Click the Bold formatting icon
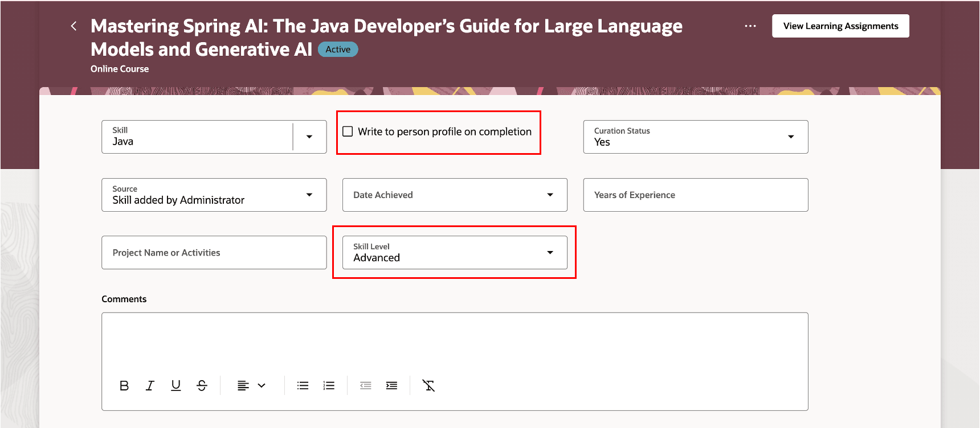 click(124, 386)
